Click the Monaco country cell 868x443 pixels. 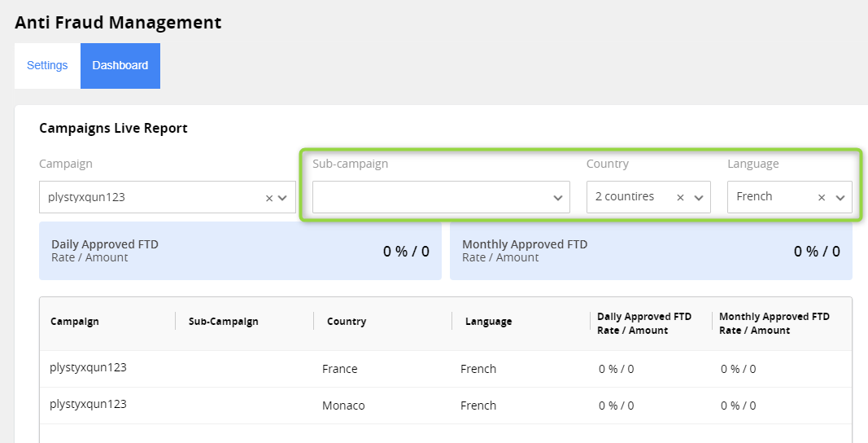coord(343,406)
